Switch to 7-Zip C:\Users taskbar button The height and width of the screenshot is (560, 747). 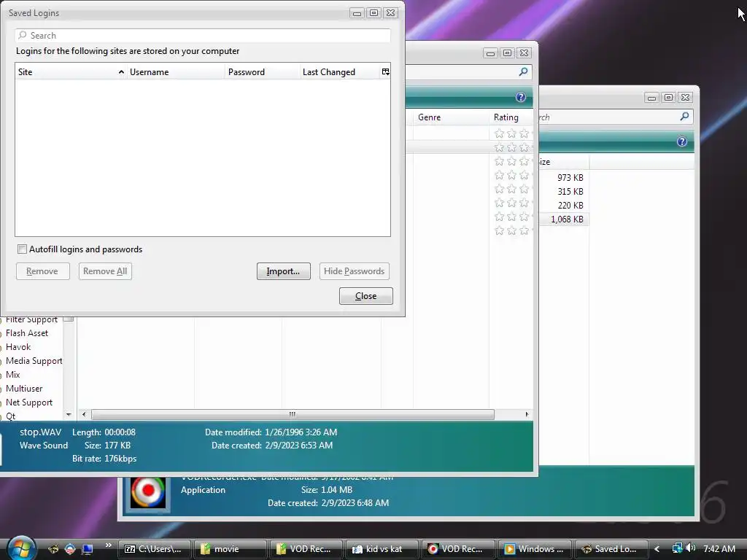[155, 549]
